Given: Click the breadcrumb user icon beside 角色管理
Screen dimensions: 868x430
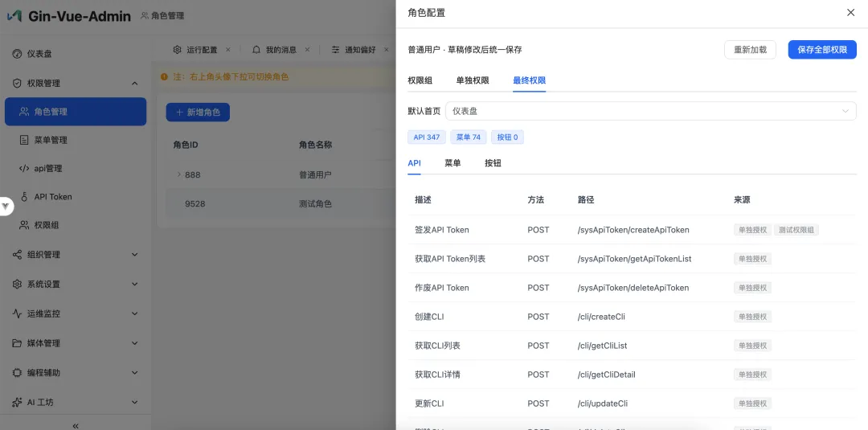Looking at the screenshot, I should point(145,16).
